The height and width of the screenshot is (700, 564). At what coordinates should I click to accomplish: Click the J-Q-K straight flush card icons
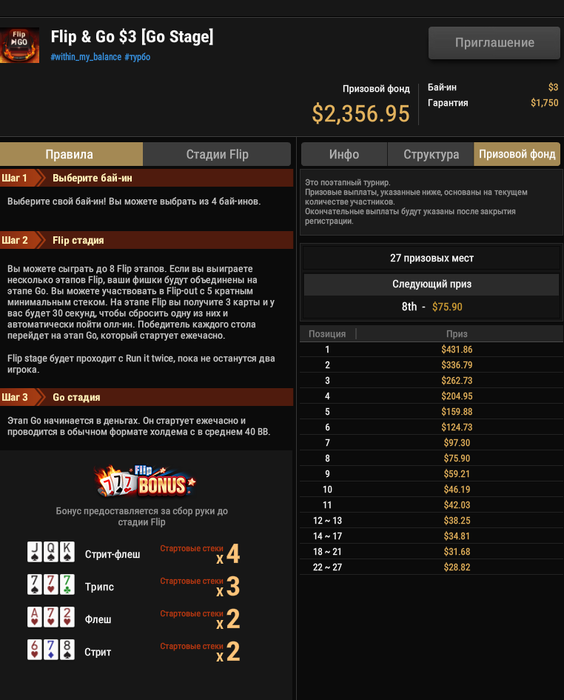(x=51, y=552)
